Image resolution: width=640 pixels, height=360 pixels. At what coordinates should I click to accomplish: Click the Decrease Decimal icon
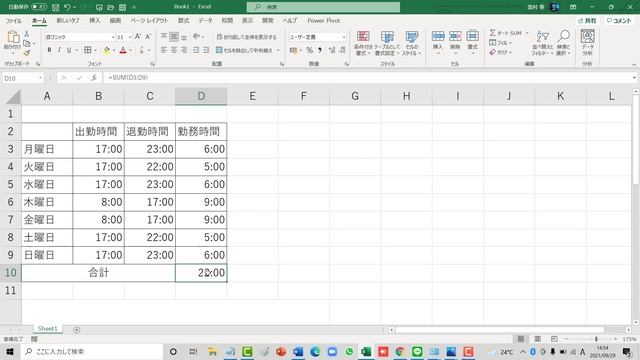[x=342, y=50]
